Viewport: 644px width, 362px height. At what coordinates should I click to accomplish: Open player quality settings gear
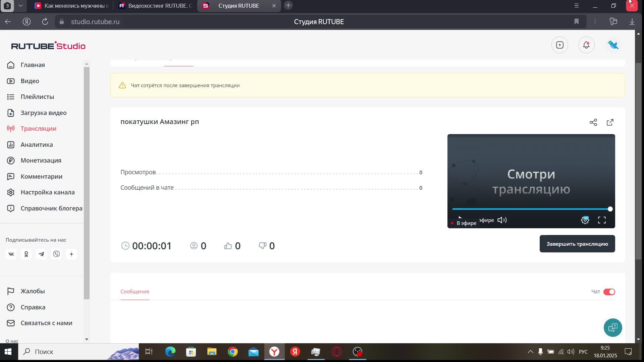(585, 220)
